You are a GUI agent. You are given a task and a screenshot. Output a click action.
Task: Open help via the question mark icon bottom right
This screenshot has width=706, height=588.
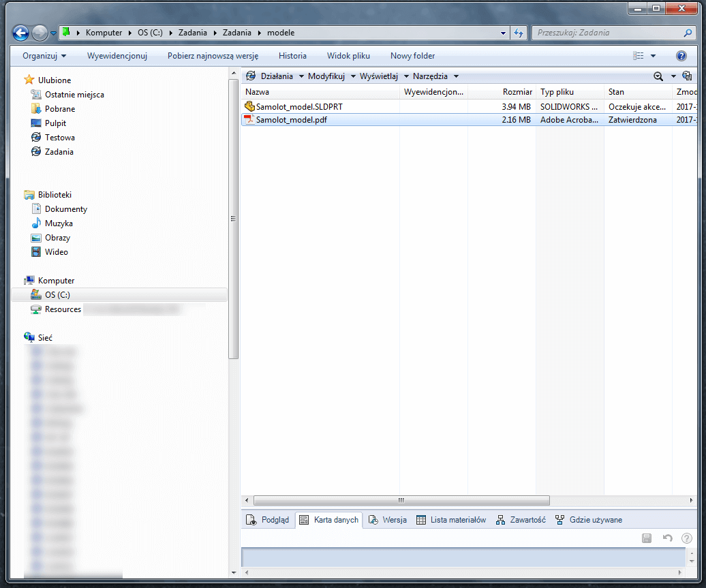(x=686, y=538)
